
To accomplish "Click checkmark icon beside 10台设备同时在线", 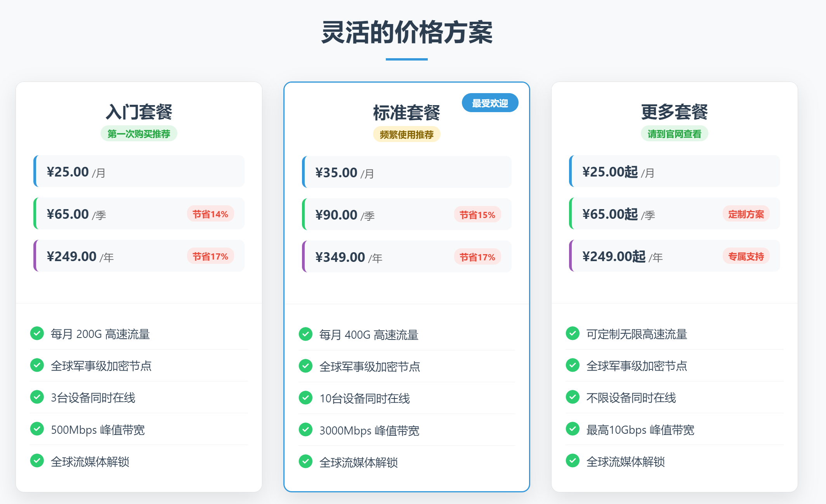I will (305, 398).
